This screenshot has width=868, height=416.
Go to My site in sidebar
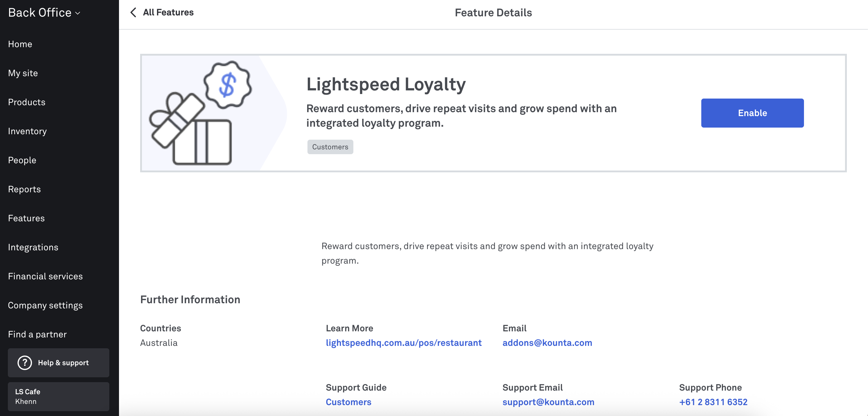pos(23,73)
